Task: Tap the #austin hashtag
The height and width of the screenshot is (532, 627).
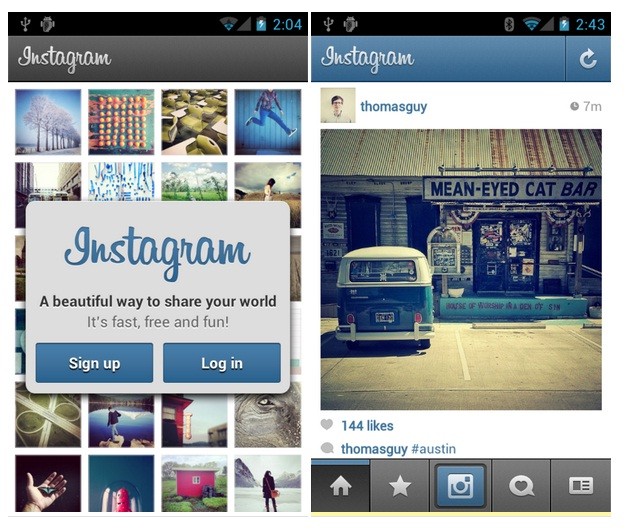Action: pos(433,449)
